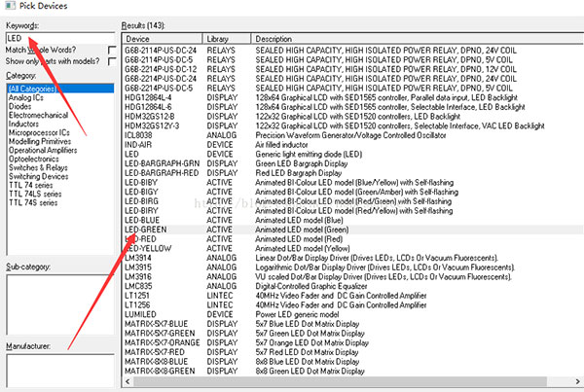
Task: Select device LT1256
Action: [x=353, y=304]
